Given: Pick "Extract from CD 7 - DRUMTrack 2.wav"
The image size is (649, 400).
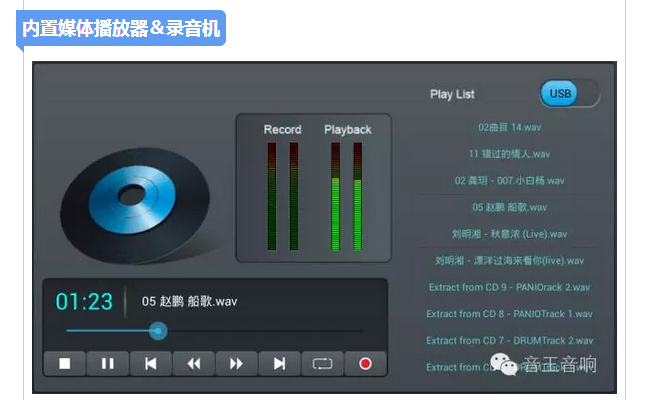Looking at the screenshot, I should coord(509,340).
